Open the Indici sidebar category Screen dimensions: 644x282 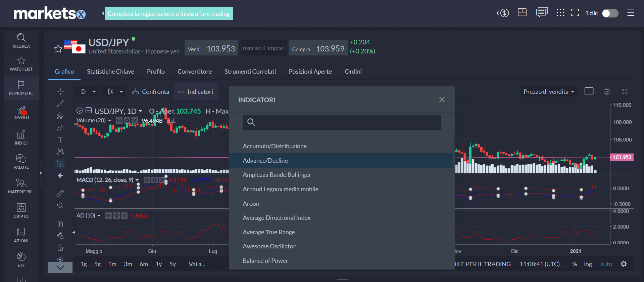point(21,138)
